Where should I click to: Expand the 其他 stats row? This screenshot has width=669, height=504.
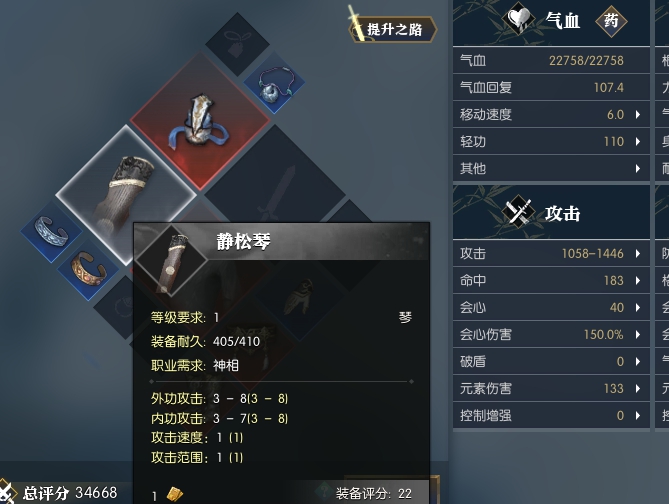point(551,168)
